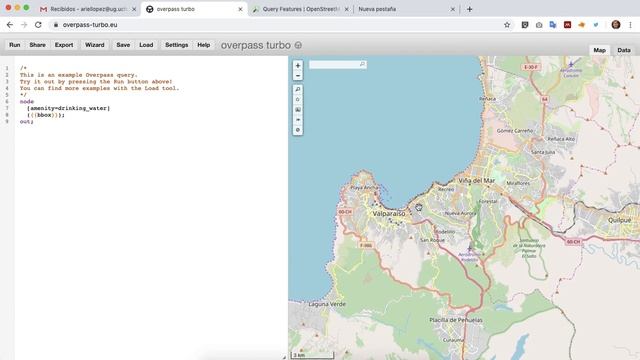Close the Query Features tab
This screenshot has width=640, height=360.
coord(347,9)
